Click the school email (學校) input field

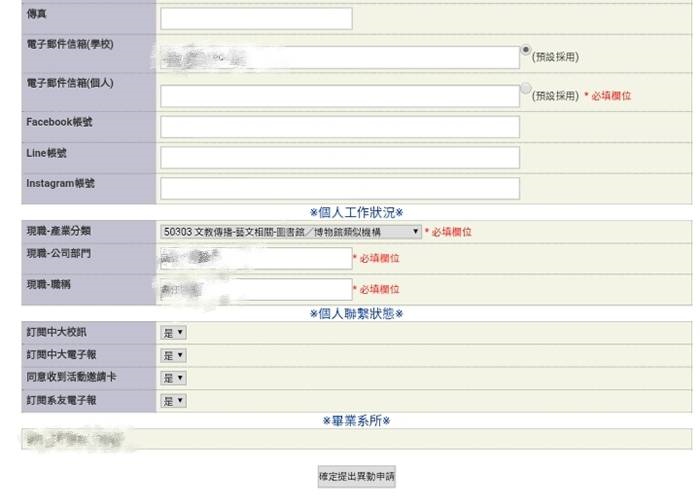(x=339, y=57)
